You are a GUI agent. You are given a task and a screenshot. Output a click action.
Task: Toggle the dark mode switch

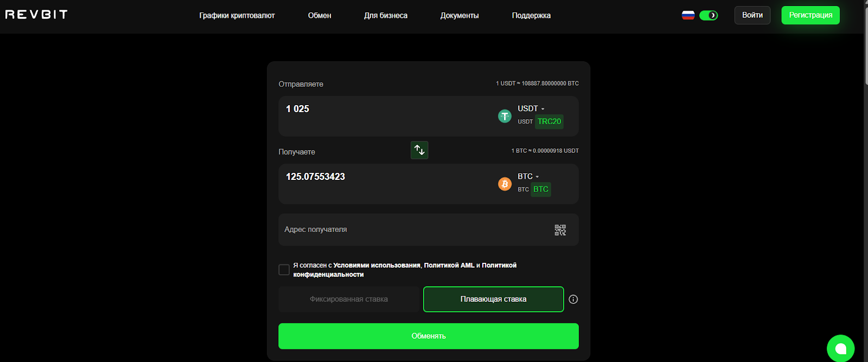click(709, 15)
